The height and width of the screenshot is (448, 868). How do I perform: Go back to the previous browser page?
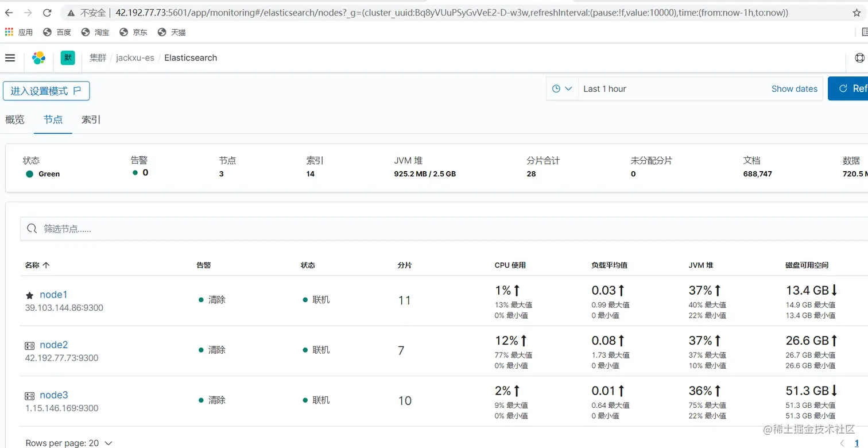10,13
